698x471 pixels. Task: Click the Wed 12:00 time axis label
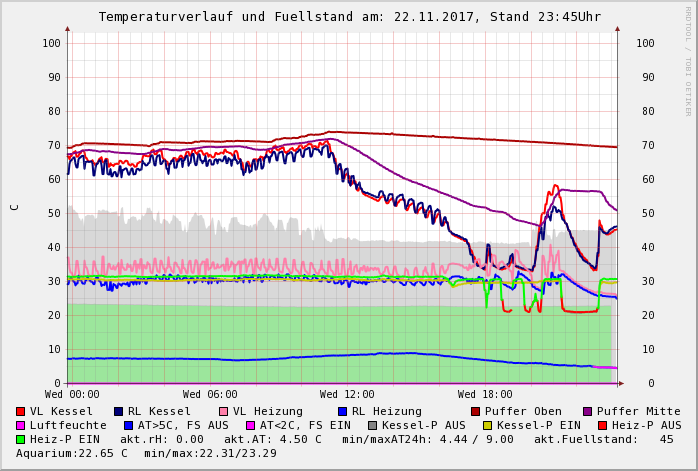point(347,395)
